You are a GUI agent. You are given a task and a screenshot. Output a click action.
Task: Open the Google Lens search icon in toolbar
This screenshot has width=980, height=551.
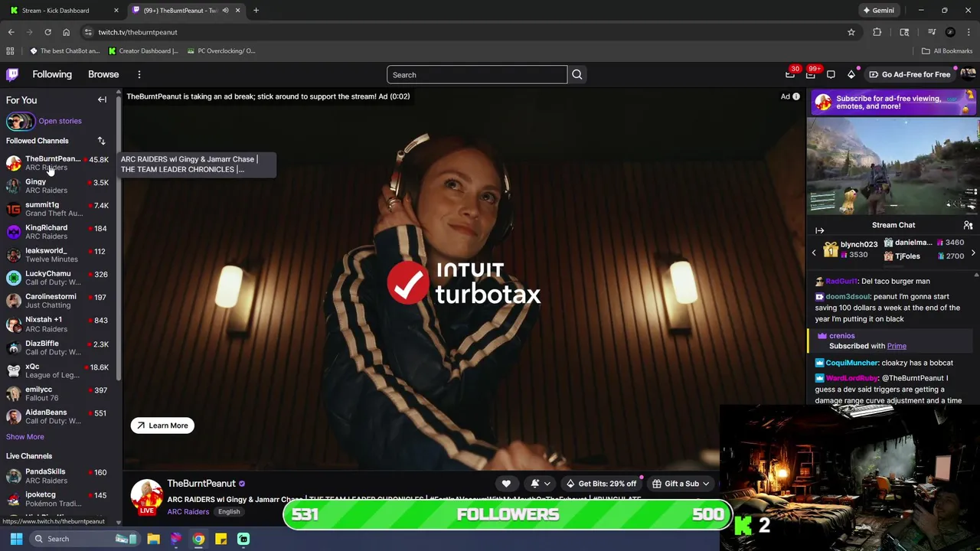(904, 32)
